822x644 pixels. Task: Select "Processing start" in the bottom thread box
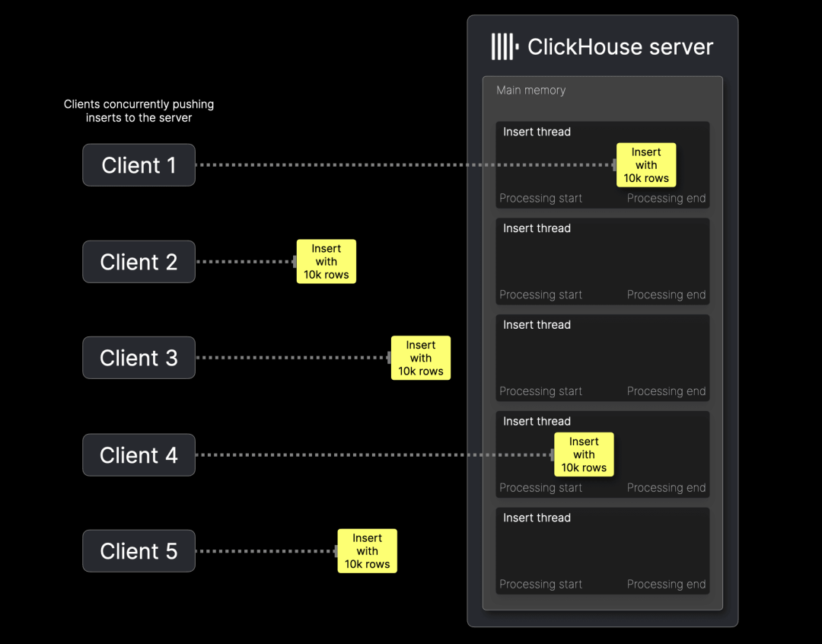(x=540, y=584)
